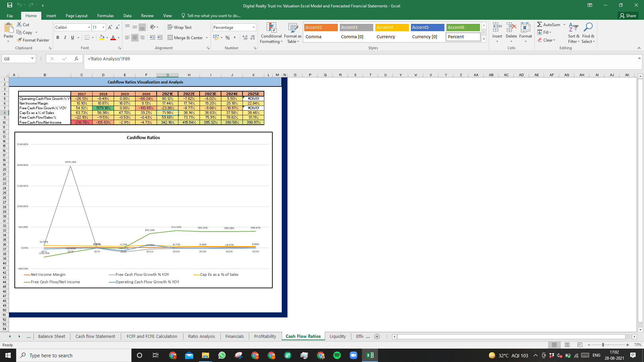Open the Borders icon in the Font group

[87, 38]
